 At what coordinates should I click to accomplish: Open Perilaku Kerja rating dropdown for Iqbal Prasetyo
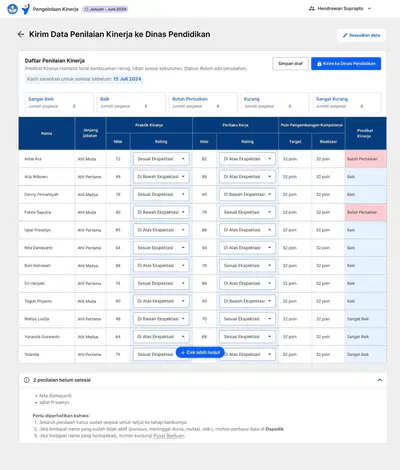pos(247,230)
